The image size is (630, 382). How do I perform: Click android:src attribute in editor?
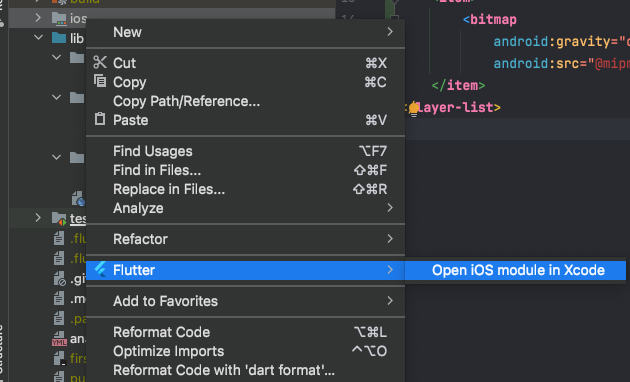pos(536,63)
